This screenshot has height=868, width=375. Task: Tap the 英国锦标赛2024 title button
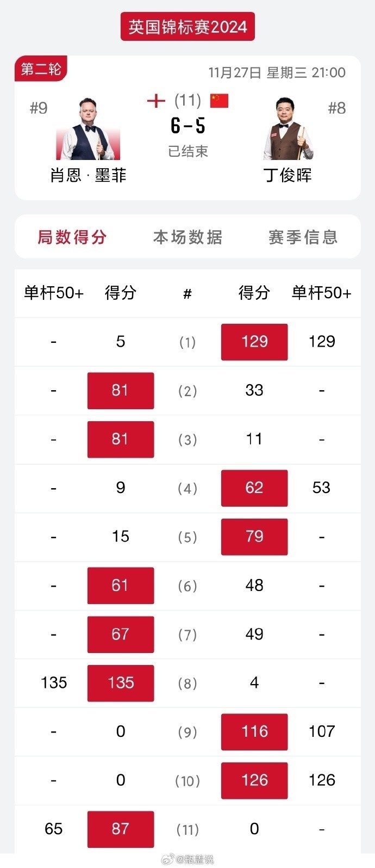(187, 27)
